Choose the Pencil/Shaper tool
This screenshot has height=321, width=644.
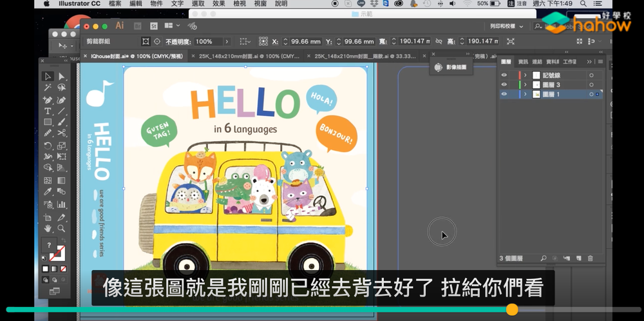point(48,133)
